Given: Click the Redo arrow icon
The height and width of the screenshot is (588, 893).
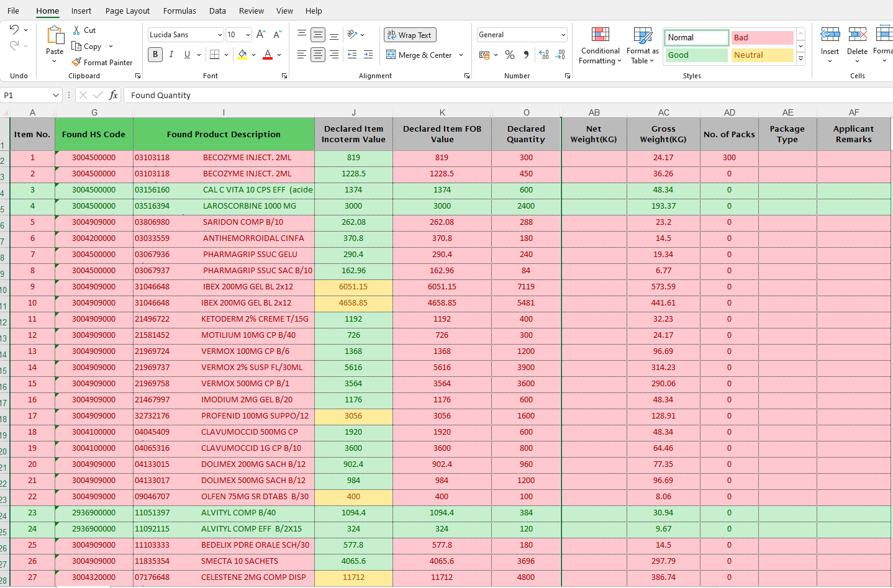Looking at the screenshot, I should click(14, 46).
